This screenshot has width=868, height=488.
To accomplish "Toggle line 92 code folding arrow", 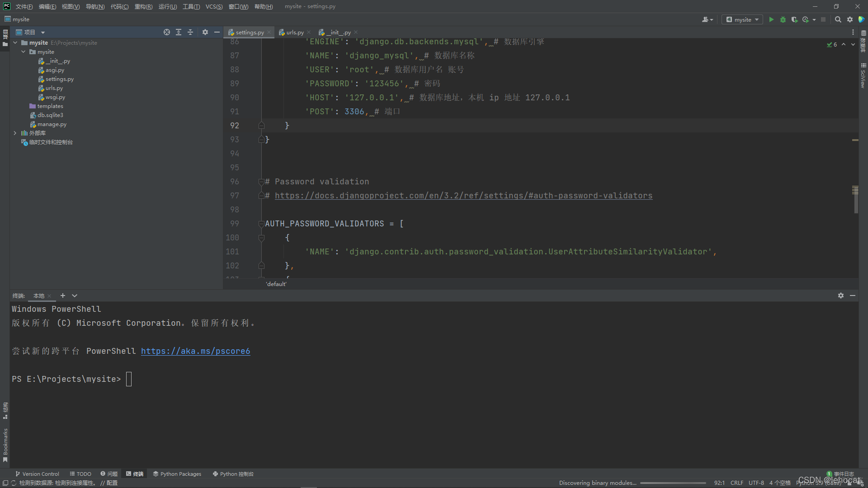I will coord(261,125).
